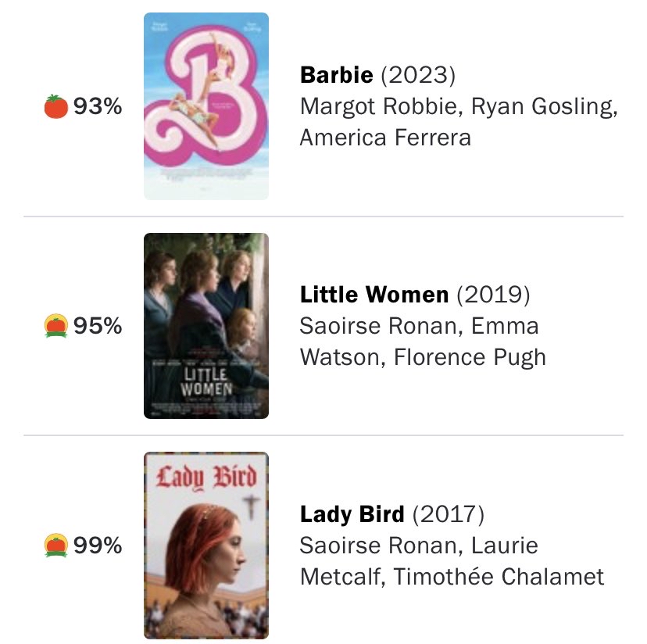Click the Barbie release year 2023
The height and width of the screenshot is (644, 647).
click(x=418, y=76)
